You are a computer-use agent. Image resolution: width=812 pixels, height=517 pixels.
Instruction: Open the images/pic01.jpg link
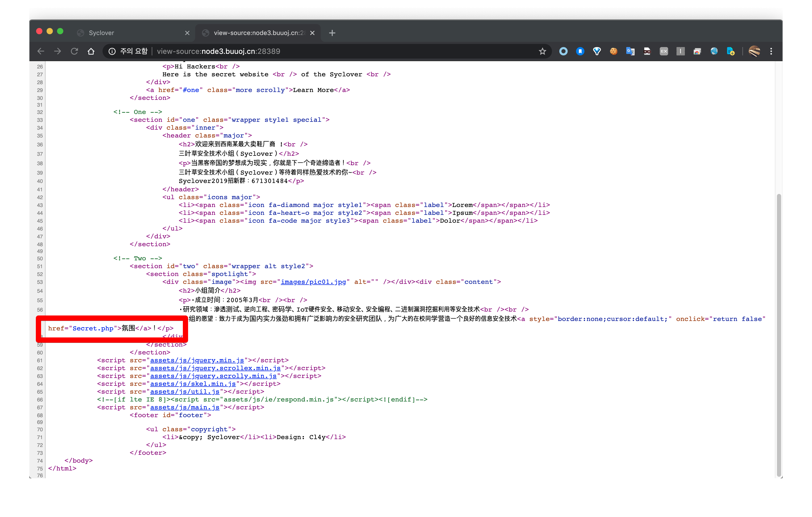[x=313, y=282]
